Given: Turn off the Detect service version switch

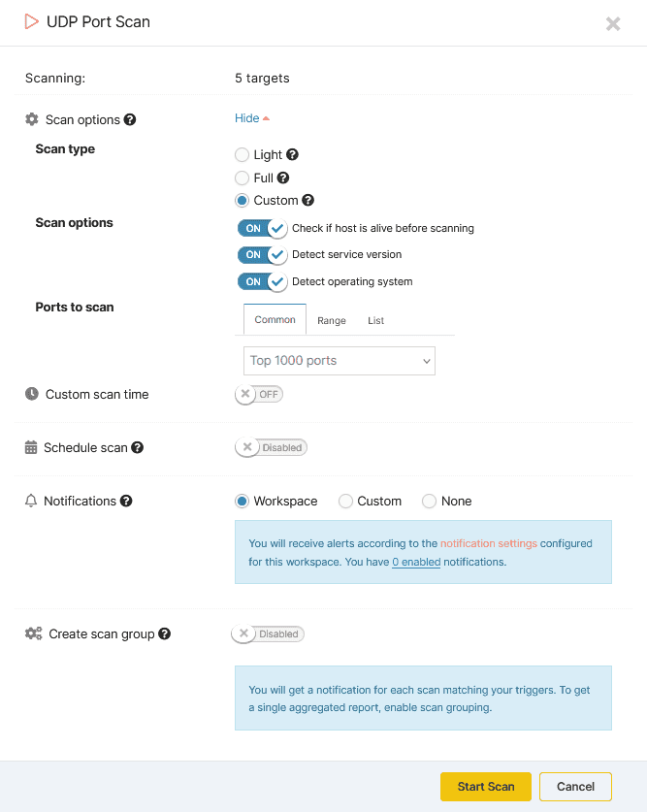Looking at the screenshot, I should (x=262, y=254).
